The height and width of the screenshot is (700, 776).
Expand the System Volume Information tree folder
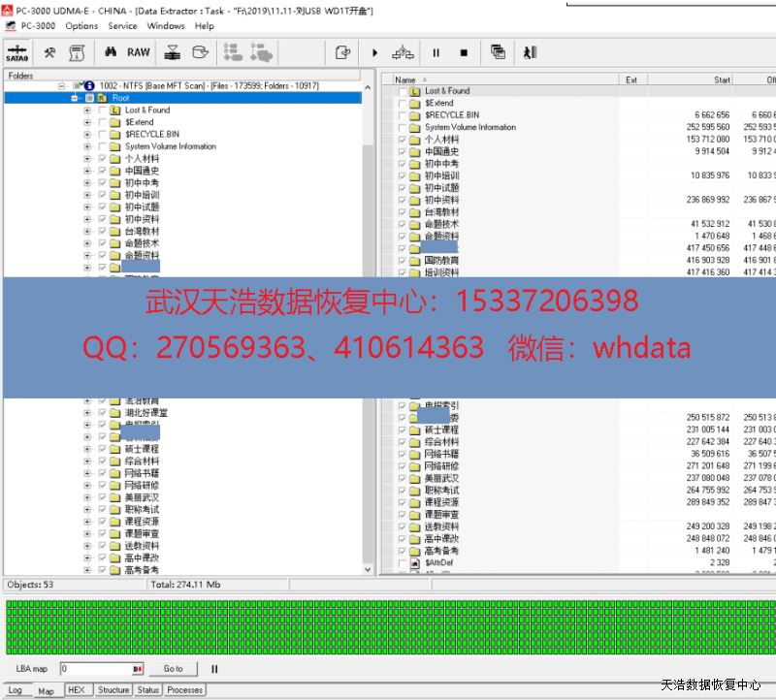coord(87,146)
